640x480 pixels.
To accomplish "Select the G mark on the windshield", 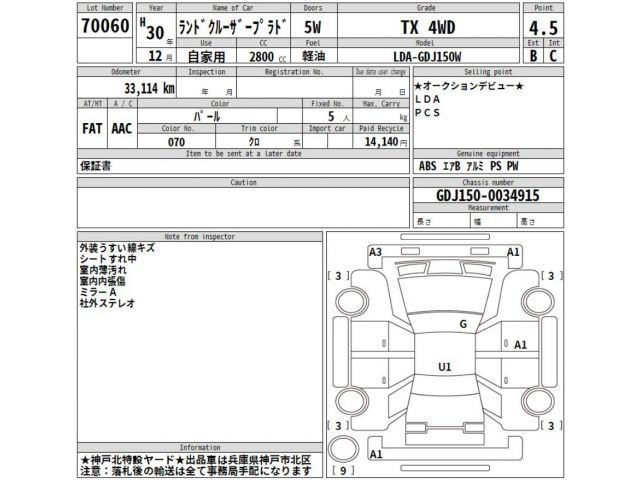I will pos(463,324).
